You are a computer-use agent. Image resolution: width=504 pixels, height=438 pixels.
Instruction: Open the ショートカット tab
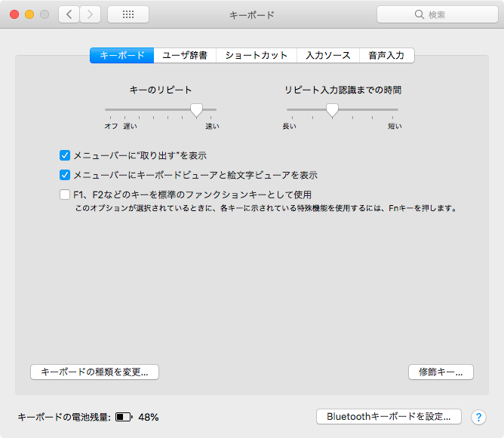click(x=257, y=55)
